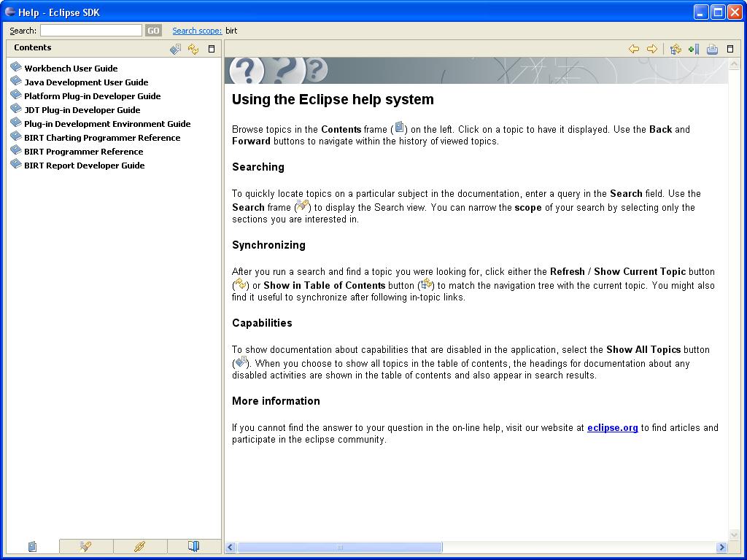The width and height of the screenshot is (747, 560).
Task: Open the Bookmarks tab at bottom
Action: pos(194,546)
